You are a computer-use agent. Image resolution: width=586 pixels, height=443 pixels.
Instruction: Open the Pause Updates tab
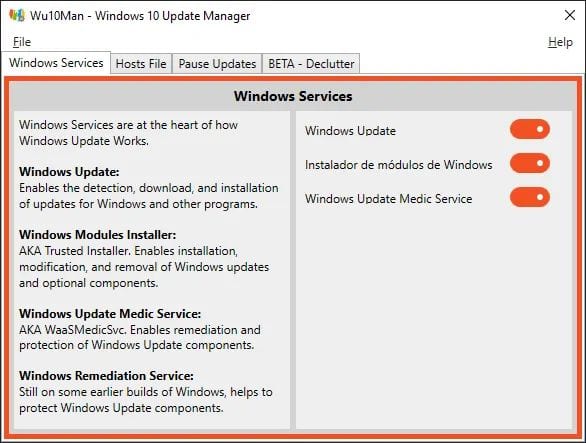217,64
